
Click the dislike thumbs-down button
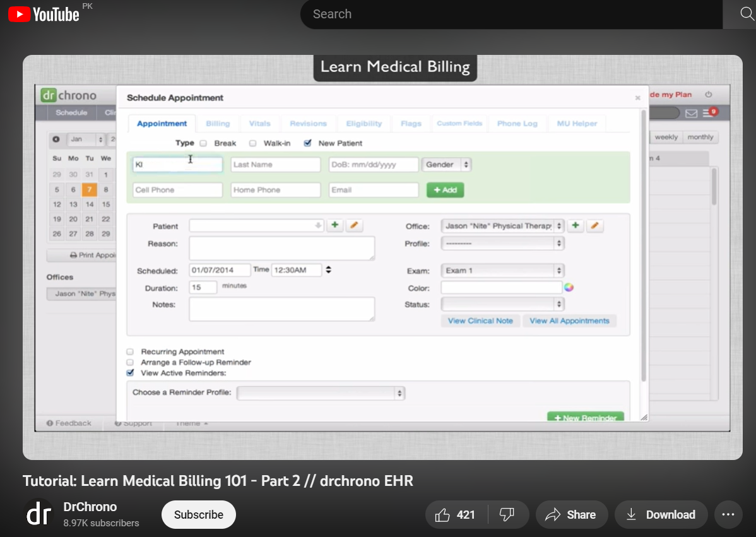pos(507,515)
